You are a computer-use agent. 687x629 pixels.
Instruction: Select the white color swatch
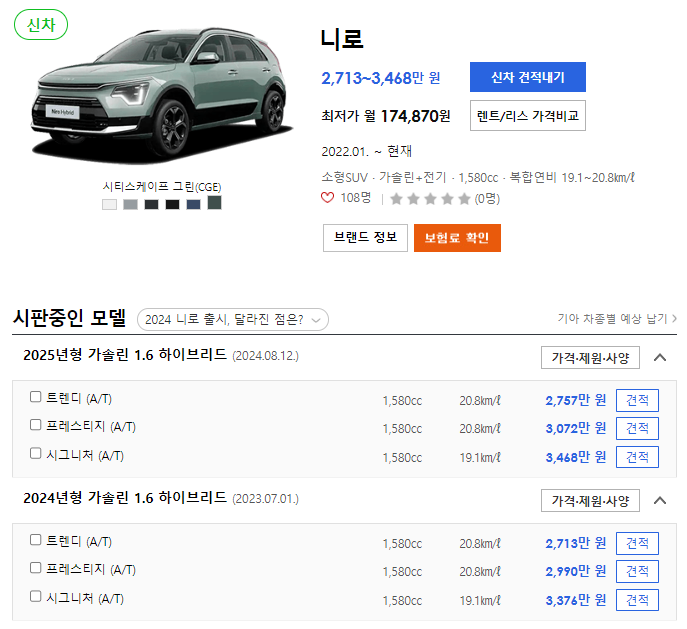tap(110, 204)
